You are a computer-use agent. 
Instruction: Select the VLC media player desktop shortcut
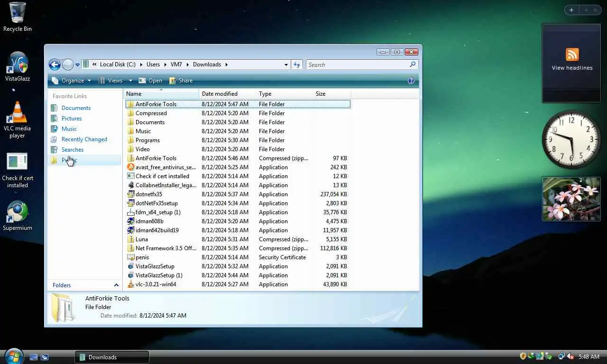tap(18, 120)
